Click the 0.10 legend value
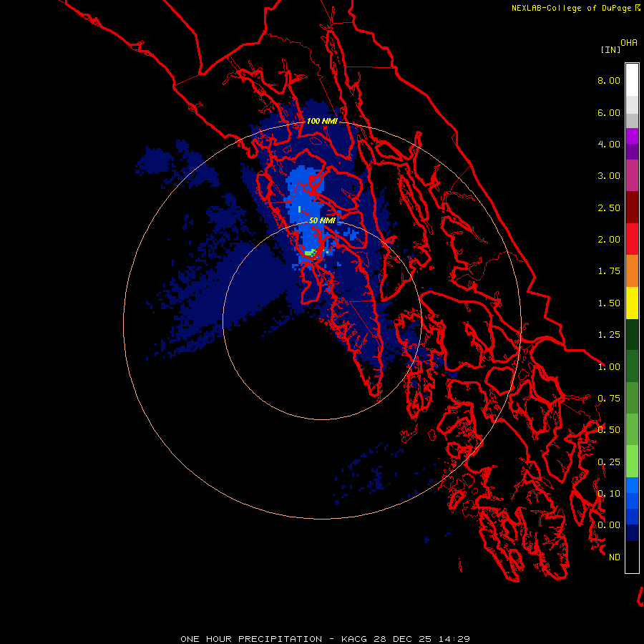The width and height of the screenshot is (644, 644). (609, 494)
